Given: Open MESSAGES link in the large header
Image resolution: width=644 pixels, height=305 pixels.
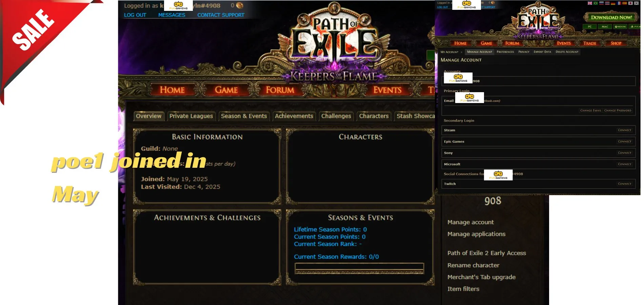Looking at the screenshot, I should 172,15.
